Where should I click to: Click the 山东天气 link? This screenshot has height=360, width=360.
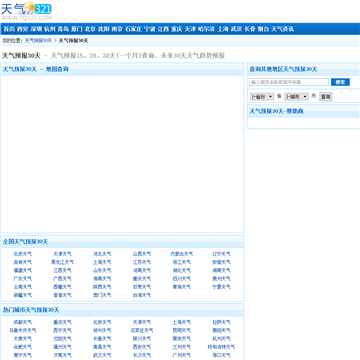[102, 270]
